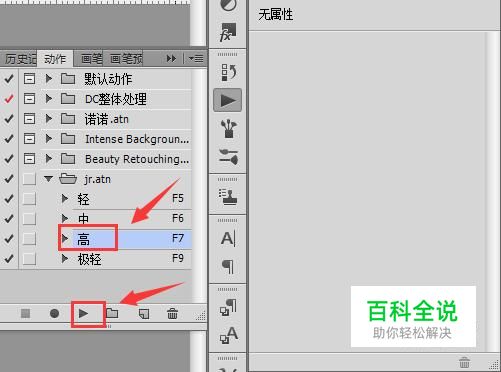Click Actions panel resize grip corner
This screenshot has height=372, width=501.
pyautogui.click(x=201, y=316)
